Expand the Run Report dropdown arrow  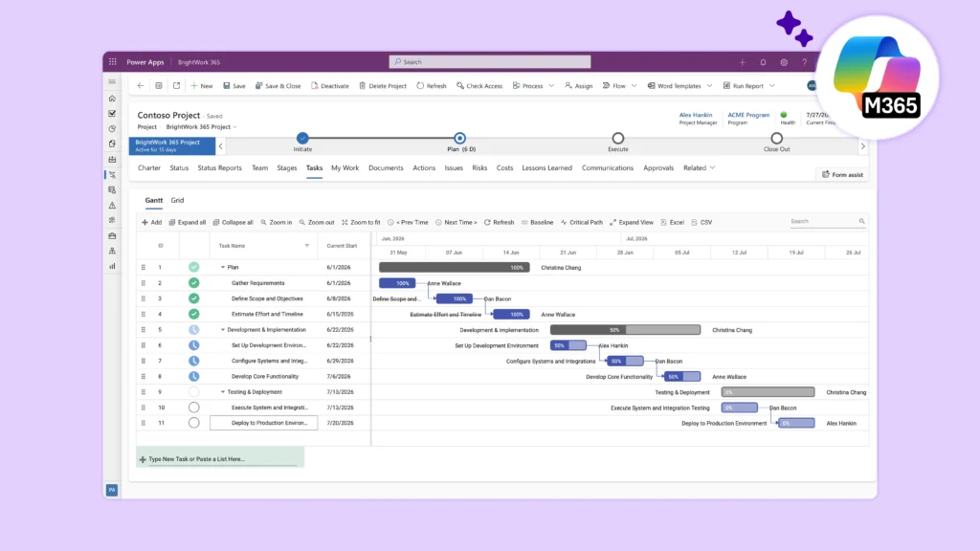772,85
